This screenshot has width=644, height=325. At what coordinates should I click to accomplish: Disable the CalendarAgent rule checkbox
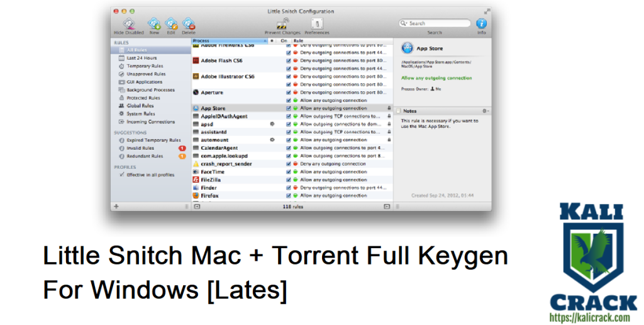coord(288,147)
